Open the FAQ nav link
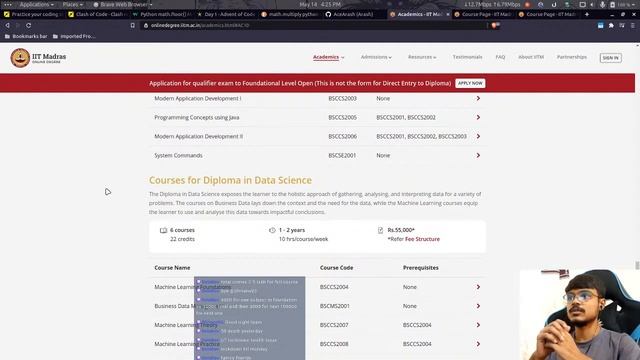The width and height of the screenshot is (640, 360). point(500,57)
